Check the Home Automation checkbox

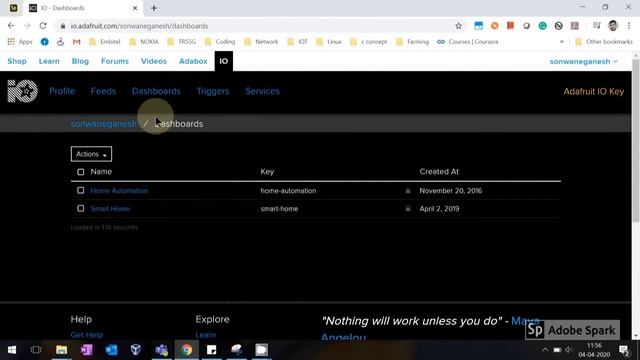point(80,190)
